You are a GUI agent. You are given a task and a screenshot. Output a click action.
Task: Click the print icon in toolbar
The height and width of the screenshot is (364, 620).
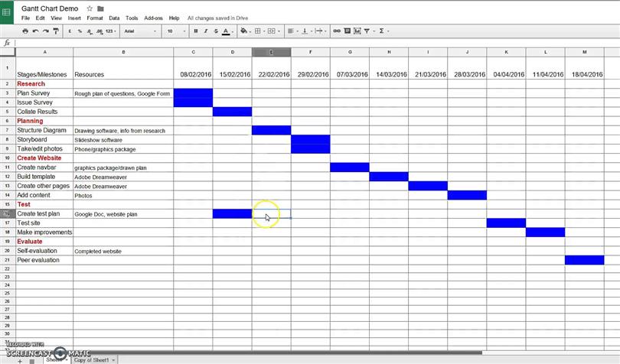tap(25, 31)
